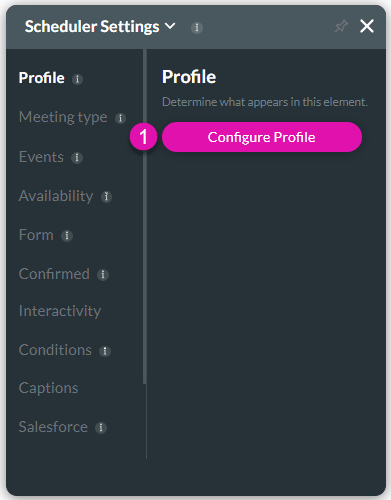This screenshot has width=391, height=500.
Task: Click the Scheduler Settings header info icon
Action: point(197,28)
